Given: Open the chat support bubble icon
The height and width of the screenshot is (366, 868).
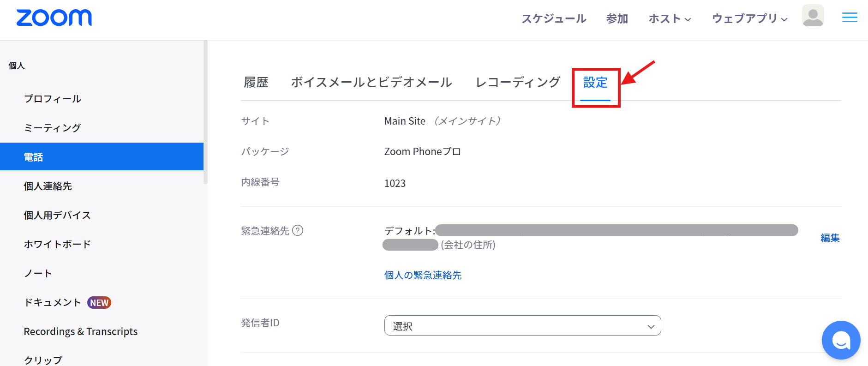Looking at the screenshot, I should [841, 340].
